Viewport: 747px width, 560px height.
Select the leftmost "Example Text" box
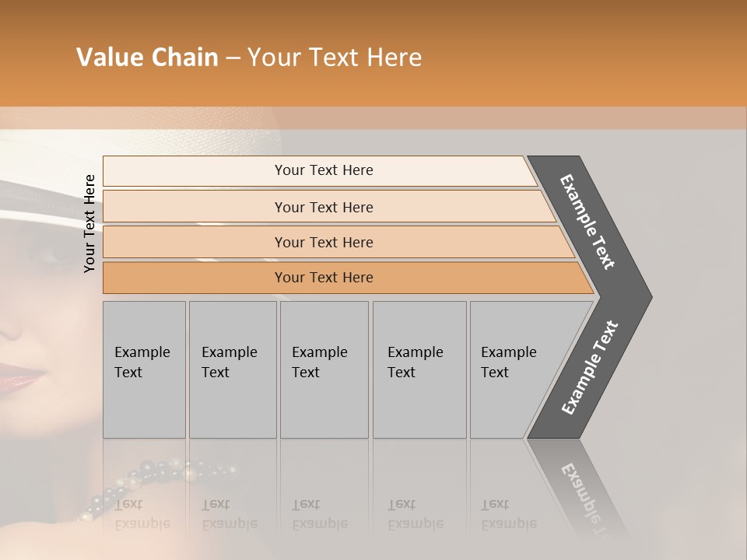click(144, 369)
